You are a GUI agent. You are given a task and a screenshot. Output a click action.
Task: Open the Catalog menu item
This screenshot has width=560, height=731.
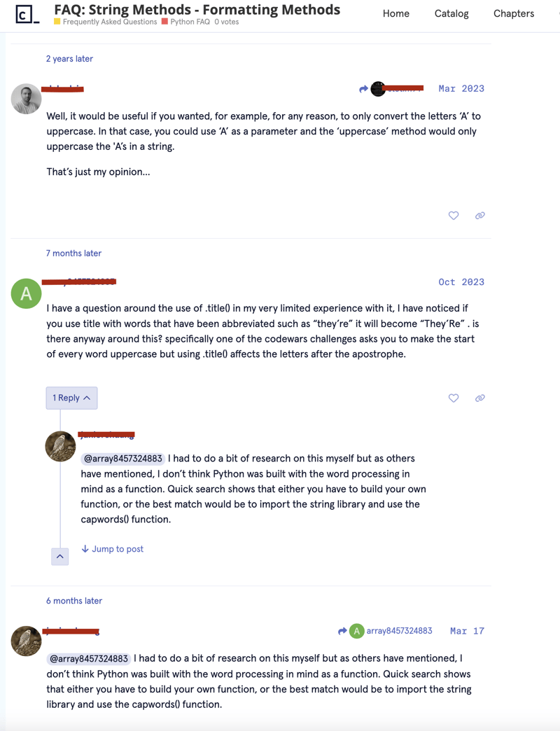(x=451, y=13)
